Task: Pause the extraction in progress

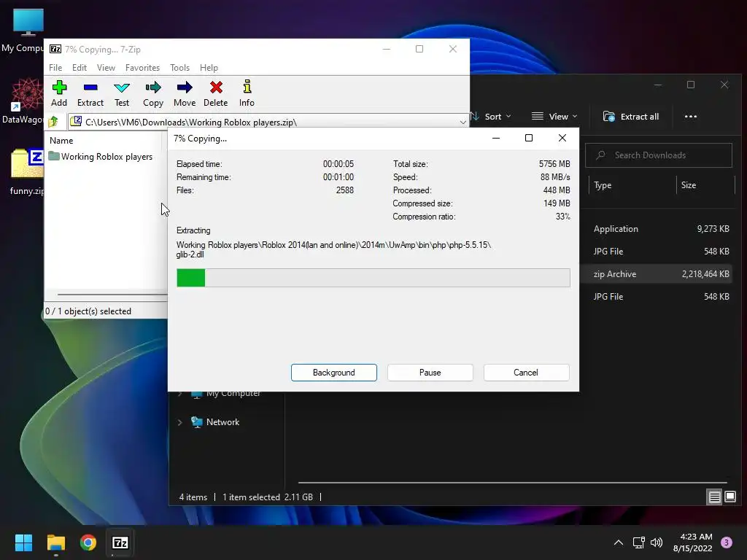Action: 430,373
